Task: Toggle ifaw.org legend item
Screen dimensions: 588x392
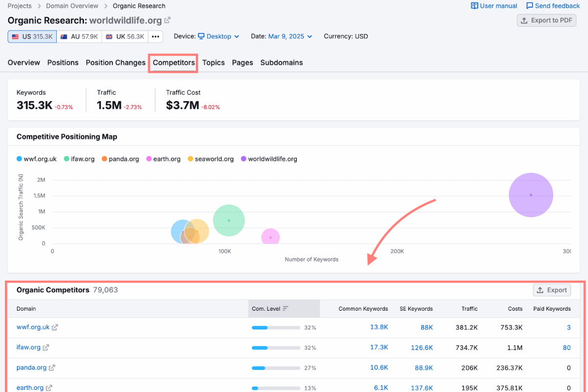Action: click(79, 159)
